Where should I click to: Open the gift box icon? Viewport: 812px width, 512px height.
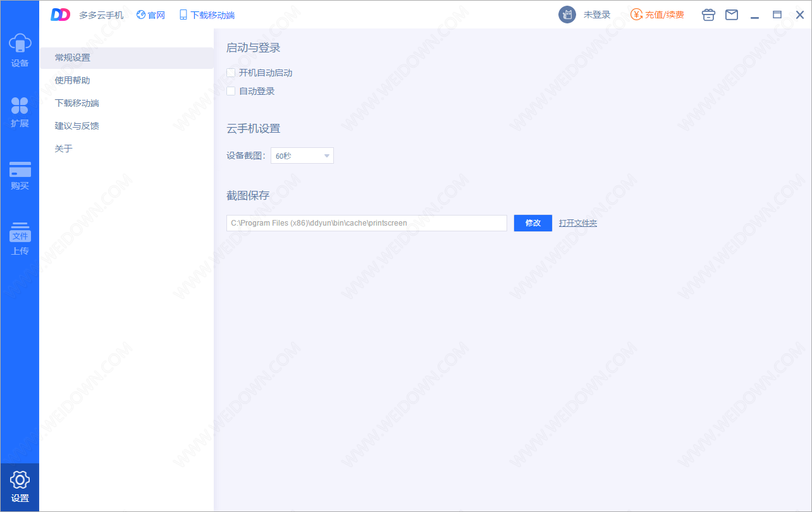tap(708, 15)
